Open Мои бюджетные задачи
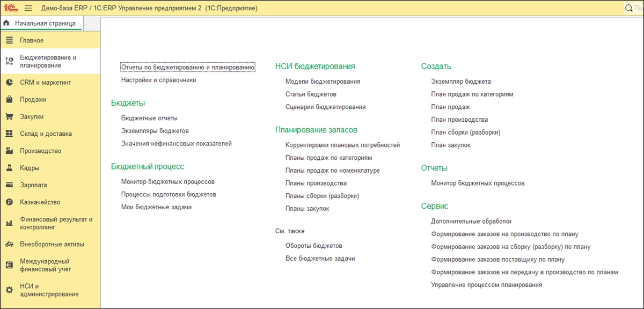 [x=156, y=207]
